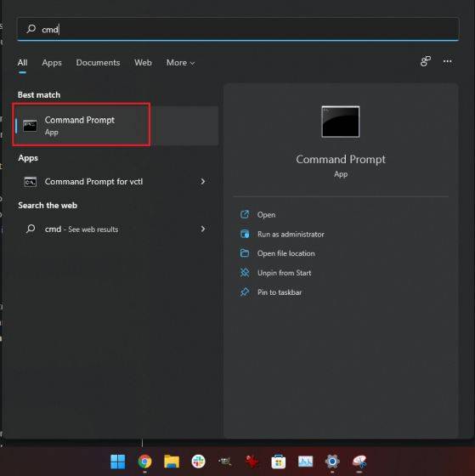475x476 pixels.
Task: Click the Windows Start button in taskbar
Action: [x=118, y=462]
